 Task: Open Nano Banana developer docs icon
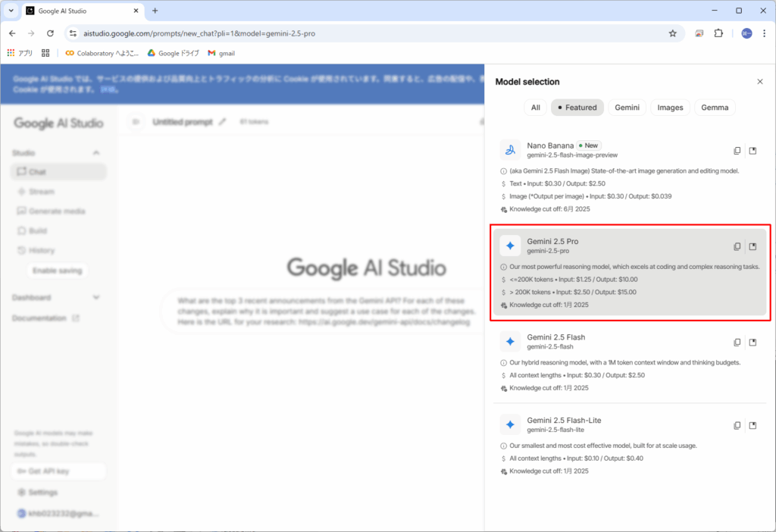coord(753,151)
